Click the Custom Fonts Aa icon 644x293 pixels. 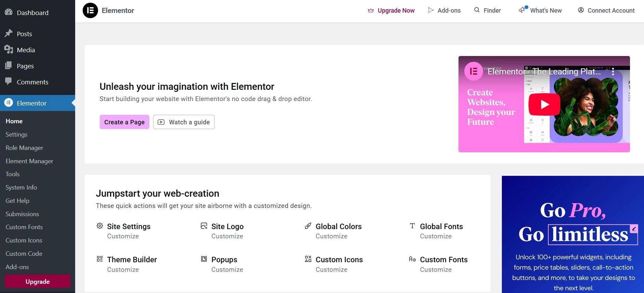412,259
